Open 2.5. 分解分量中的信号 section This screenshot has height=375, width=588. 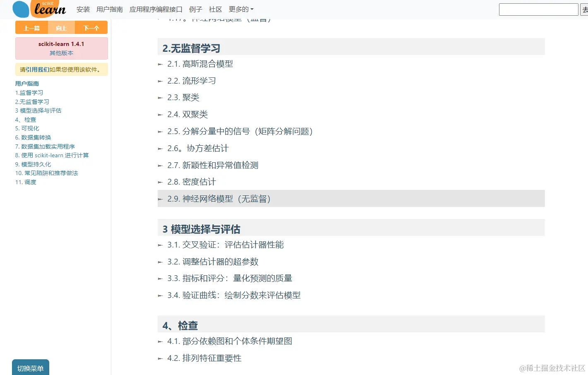[240, 131]
